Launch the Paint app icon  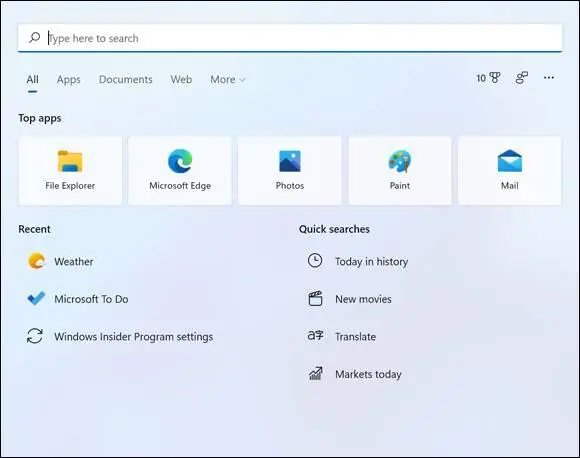399,161
